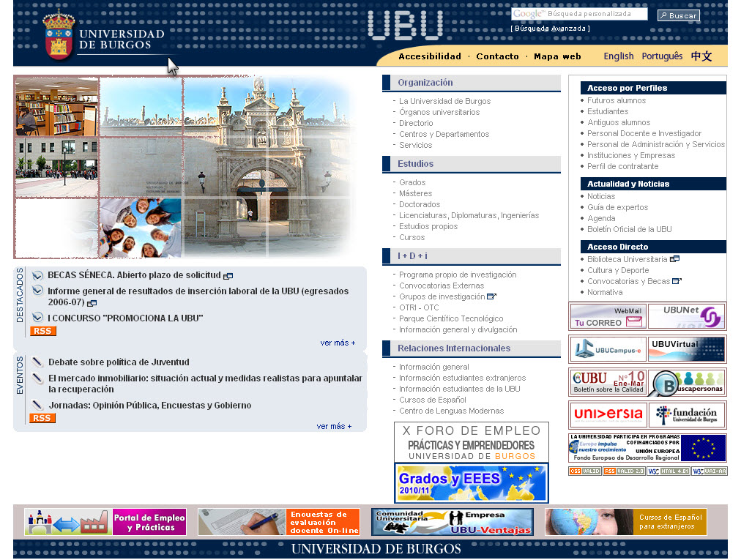This screenshot has width=741, height=560.
Task: Click the library photo thumbnail
Action: click(x=56, y=107)
